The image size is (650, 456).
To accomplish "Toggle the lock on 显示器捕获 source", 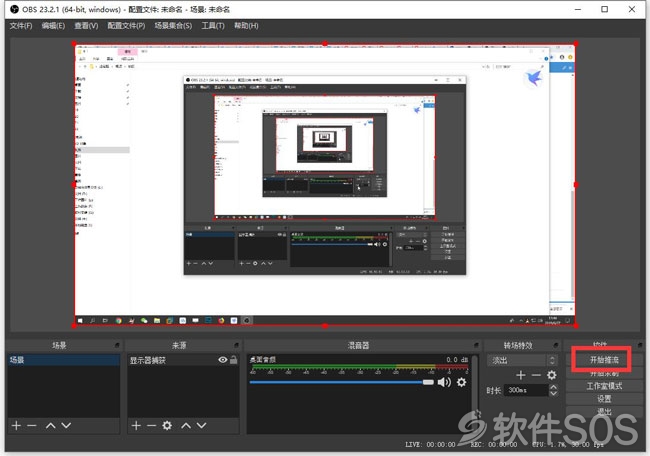I will (x=234, y=360).
